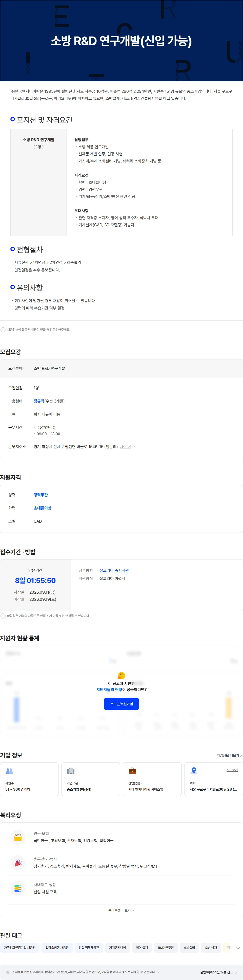
Task: Click the 휴무·휴가·행사 party icon
Action: coord(18,862)
